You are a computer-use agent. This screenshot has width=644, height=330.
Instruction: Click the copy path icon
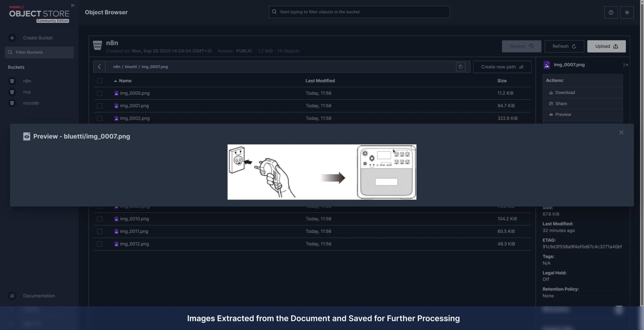pyautogui.click(x=460, y=67)
